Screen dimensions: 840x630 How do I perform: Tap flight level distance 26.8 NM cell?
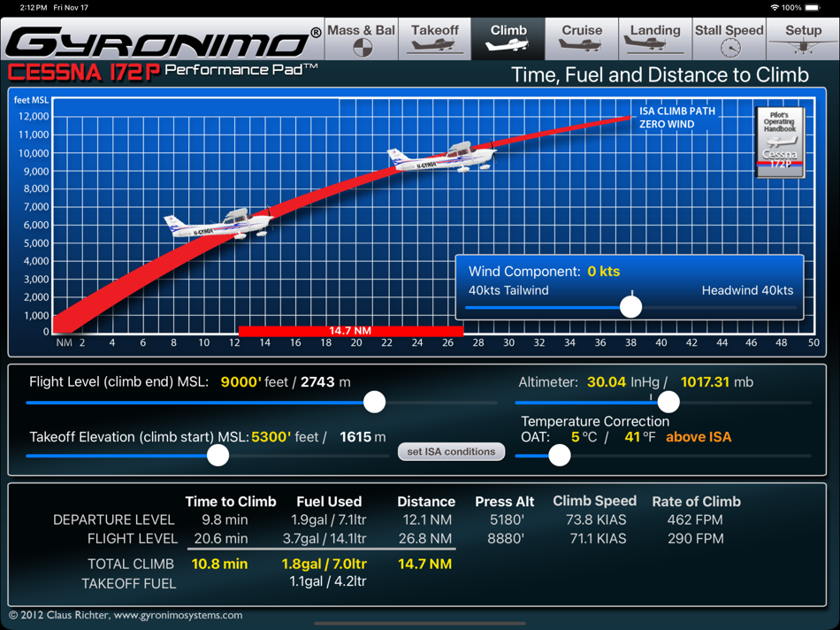point(425,538)
